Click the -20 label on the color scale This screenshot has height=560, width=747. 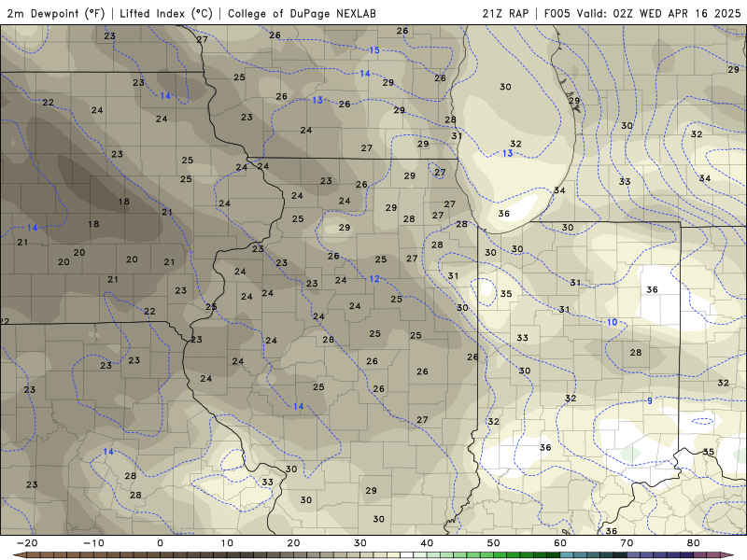coord(27,543)
